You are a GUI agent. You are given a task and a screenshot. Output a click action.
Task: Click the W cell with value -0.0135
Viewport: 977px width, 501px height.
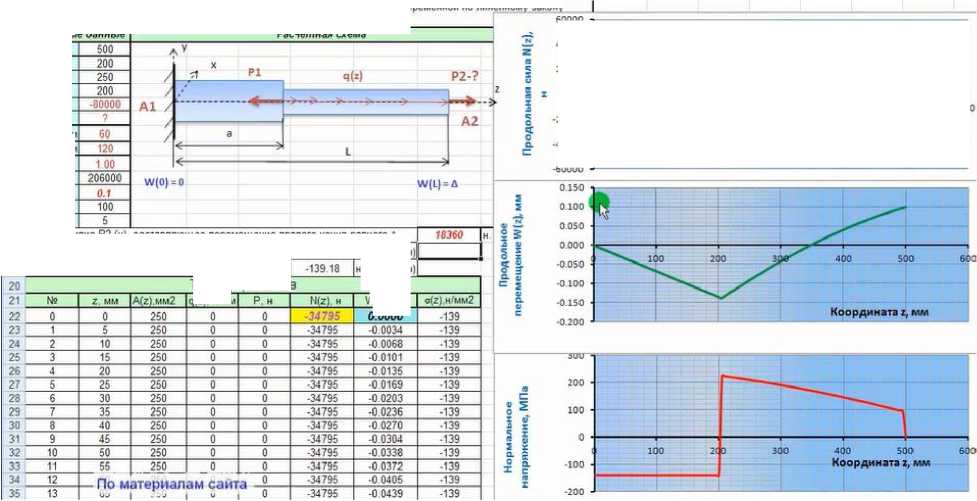point(384,372)
